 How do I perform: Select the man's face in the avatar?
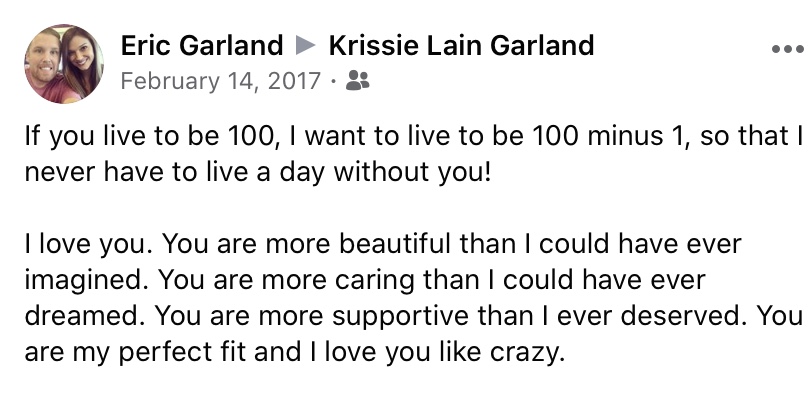[44, 58]
